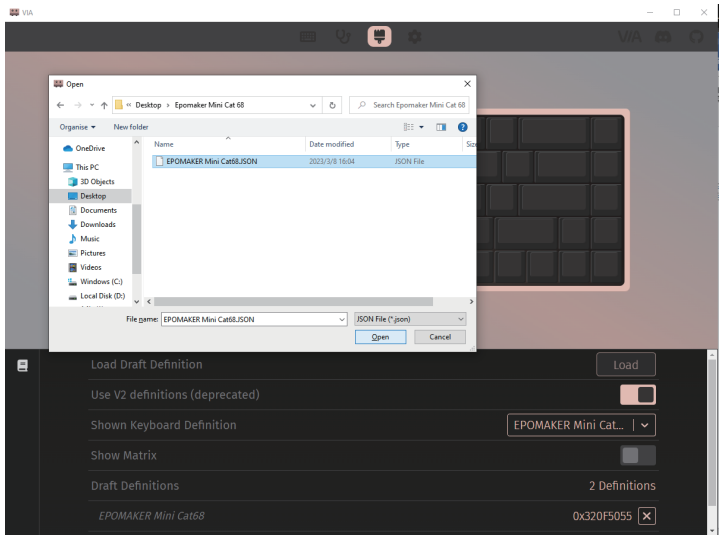Expand Shown Keyboard Definition dropdown
Image resolution: width=723 pixels, height=539 pixels.
pyautogui.click(x=645, y=425)
